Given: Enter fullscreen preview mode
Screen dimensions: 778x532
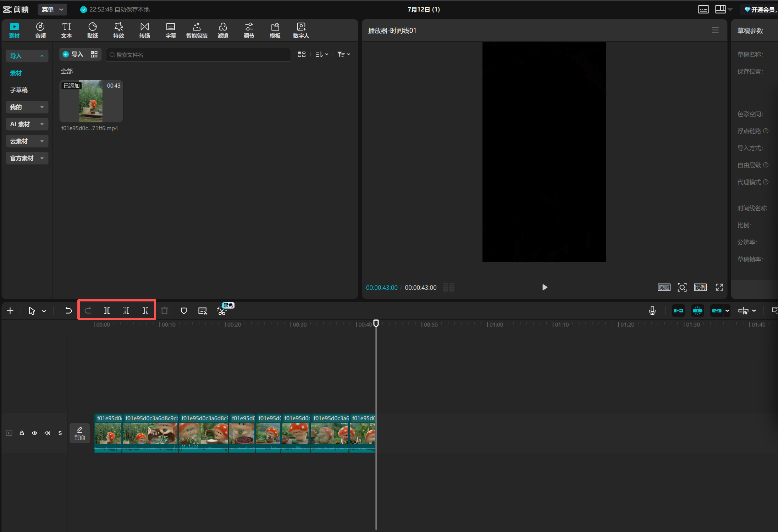Looking at the screenshot, I should click(x=719, y=287).
